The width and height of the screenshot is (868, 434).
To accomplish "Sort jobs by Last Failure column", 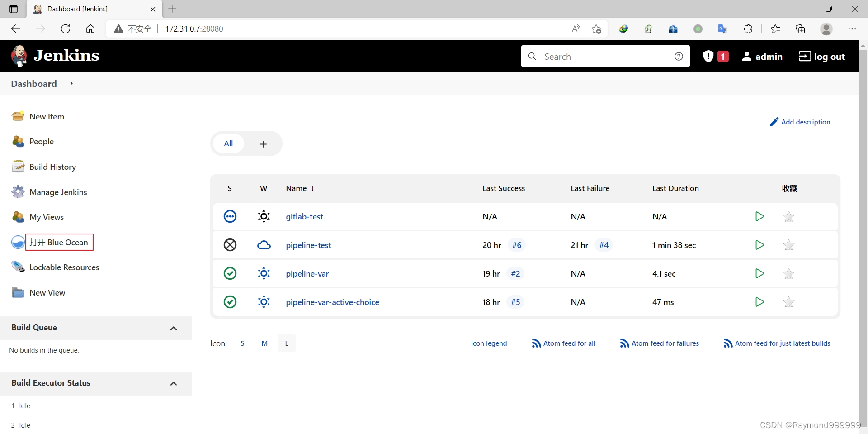I will pos(590,188).
